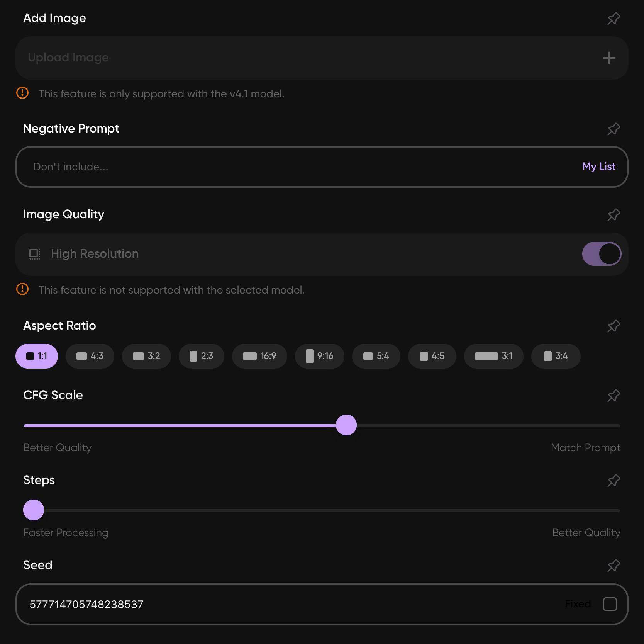Choose the 3:1 aspect ratio
Screen dimensions: 644x644
(493, 356)
